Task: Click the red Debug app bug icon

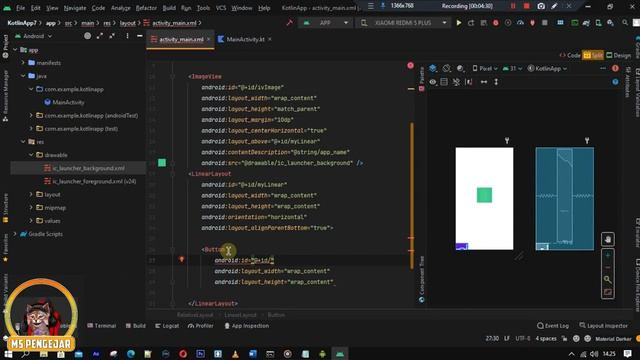Action: coord(496,23)
